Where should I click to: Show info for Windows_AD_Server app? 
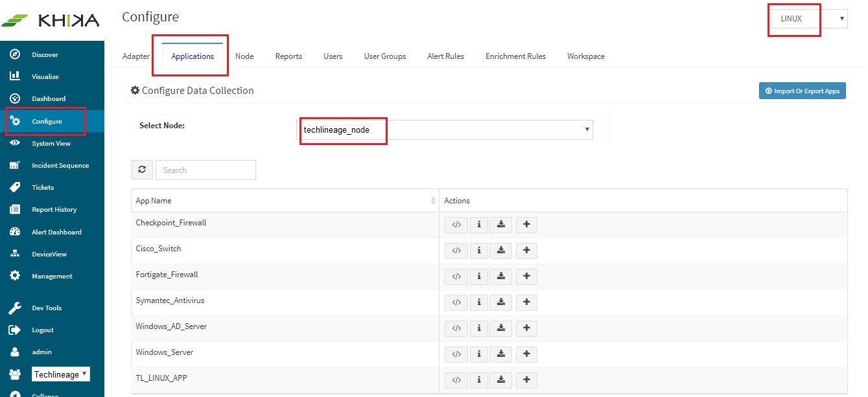[478, 328]
